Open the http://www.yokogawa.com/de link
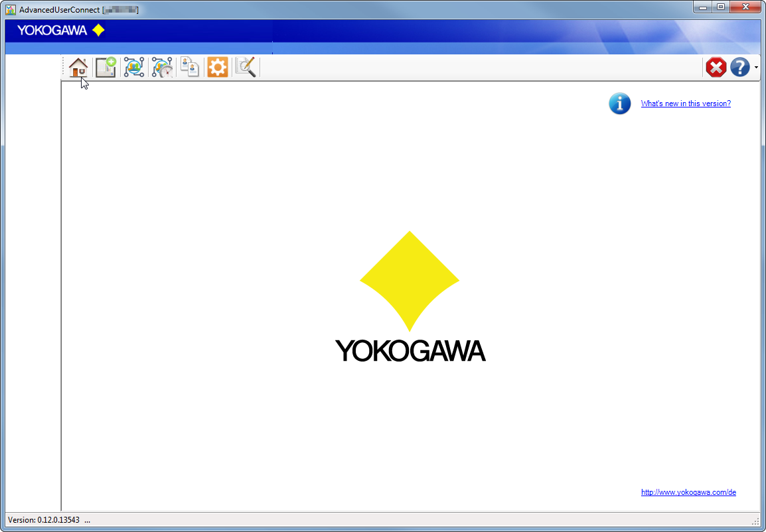 pos(688,492)
